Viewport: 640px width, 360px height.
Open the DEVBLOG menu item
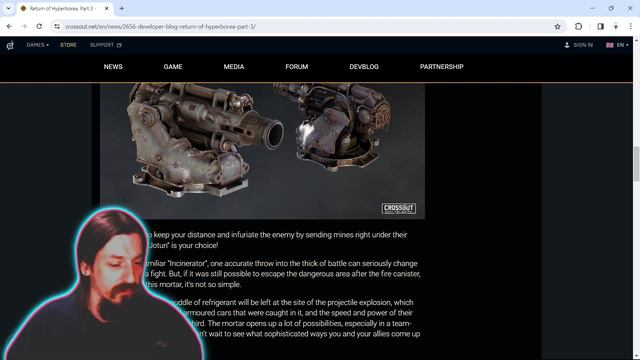[364, 67]
